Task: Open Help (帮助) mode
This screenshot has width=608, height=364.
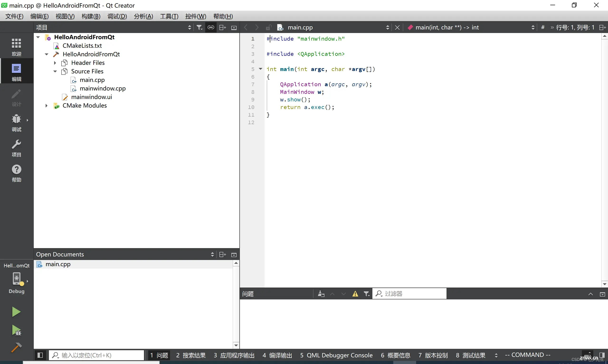Action: click(16, 173)
